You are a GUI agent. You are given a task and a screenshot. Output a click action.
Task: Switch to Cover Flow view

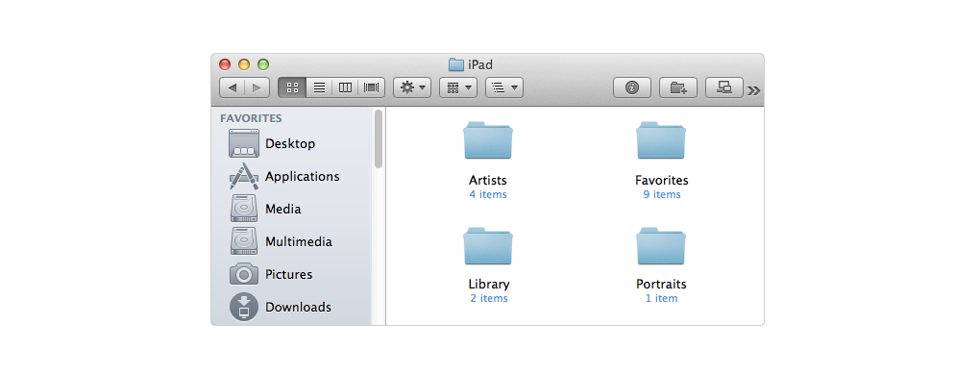(371, 87)
